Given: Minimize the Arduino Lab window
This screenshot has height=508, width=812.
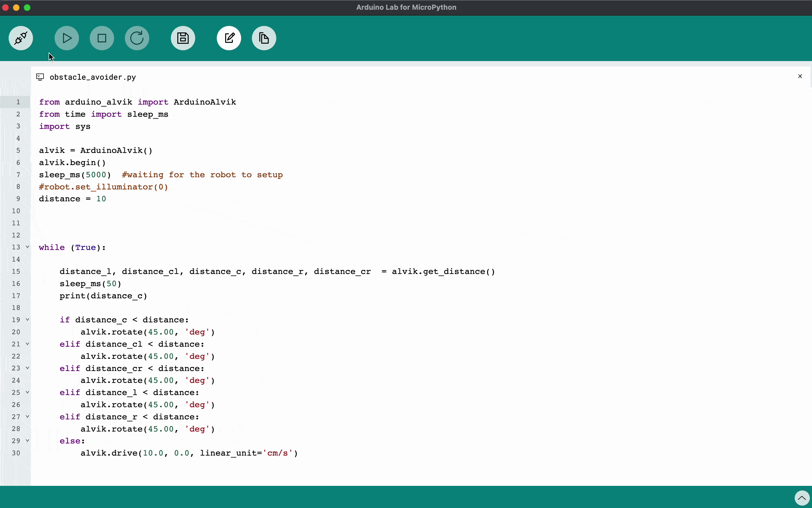Looking at the screenshot, I should coord(16,7).
